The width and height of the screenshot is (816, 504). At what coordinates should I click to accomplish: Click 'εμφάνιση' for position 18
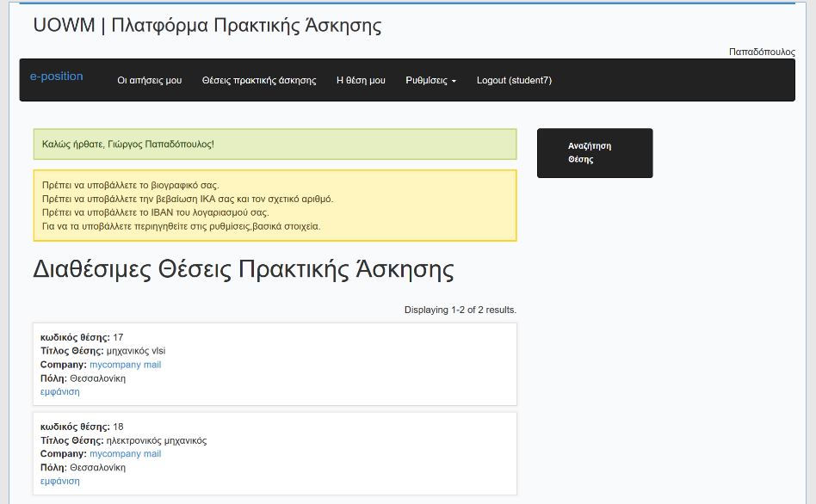point(60,481)
